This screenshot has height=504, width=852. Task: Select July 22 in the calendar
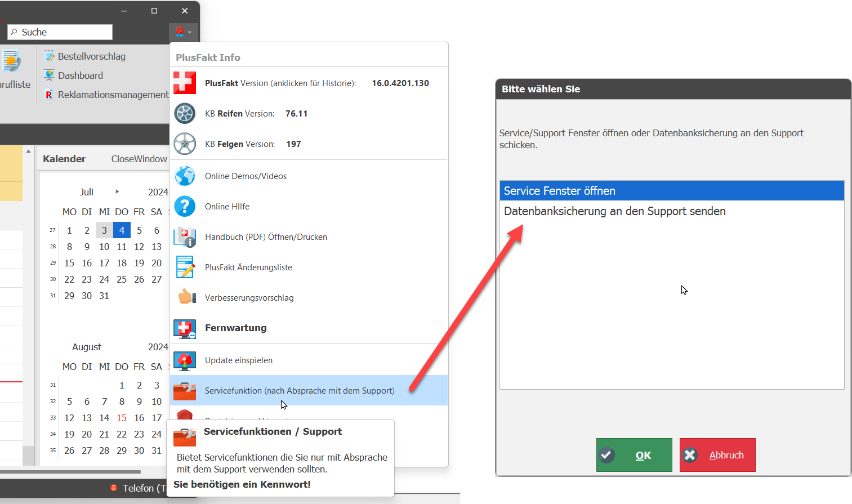tap(69, 279)
